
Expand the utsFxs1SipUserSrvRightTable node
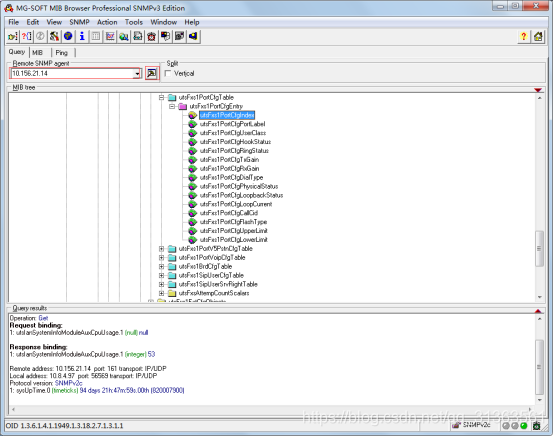pos(161,284)
